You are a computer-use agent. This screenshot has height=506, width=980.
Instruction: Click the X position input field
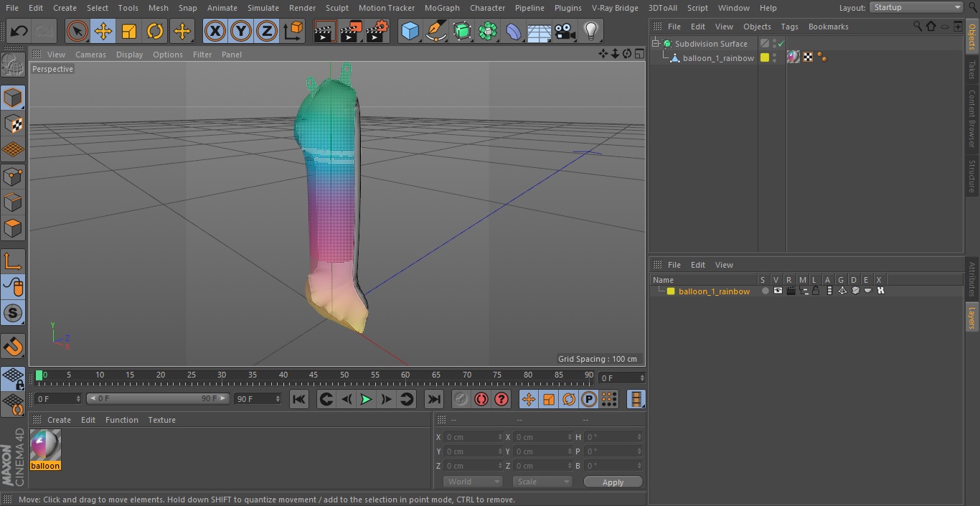click(473, 437)
